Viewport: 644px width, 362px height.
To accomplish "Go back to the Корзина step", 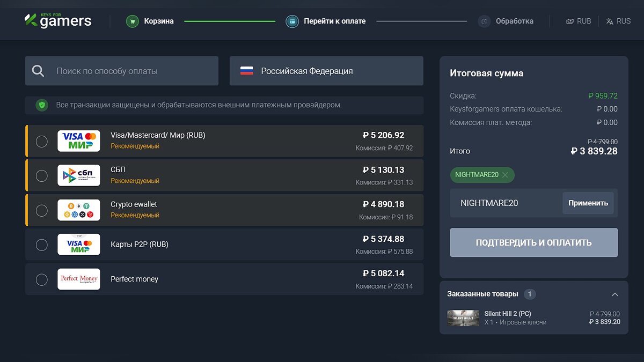I will [x=158, y=21].
